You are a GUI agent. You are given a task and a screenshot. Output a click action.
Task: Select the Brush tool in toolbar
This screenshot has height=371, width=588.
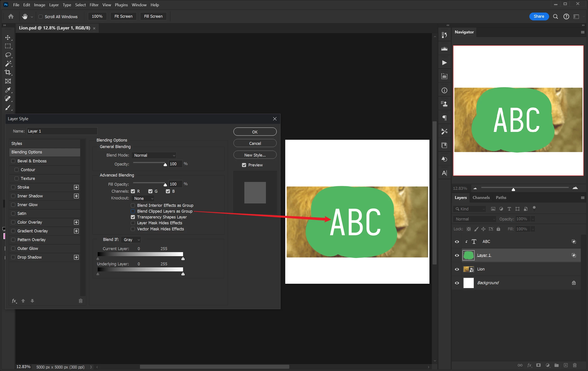click(8, 108)
